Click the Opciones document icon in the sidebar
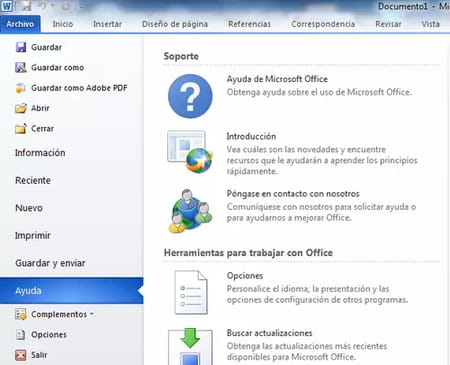The width and height of the screenshot is (450, 365). coord(21,335)
